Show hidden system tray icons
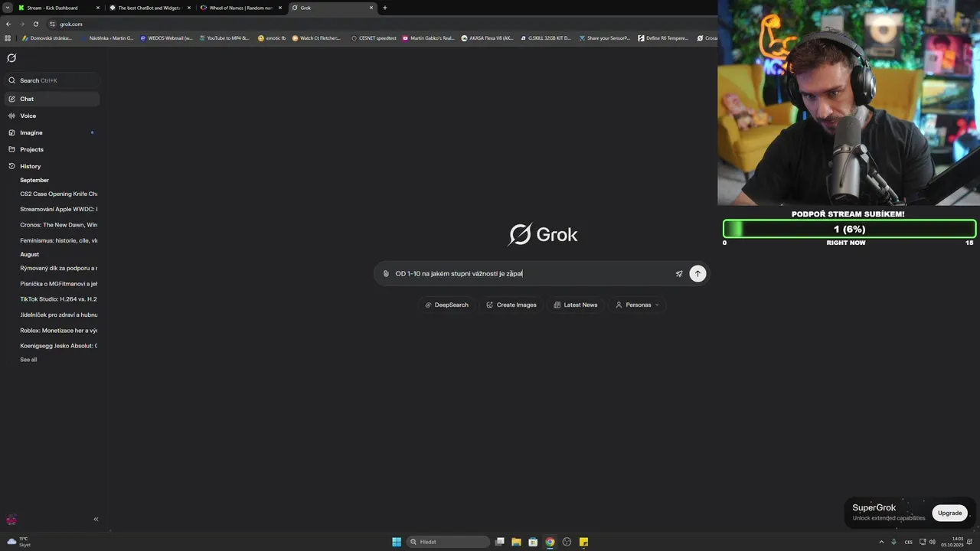 [882, 542]
